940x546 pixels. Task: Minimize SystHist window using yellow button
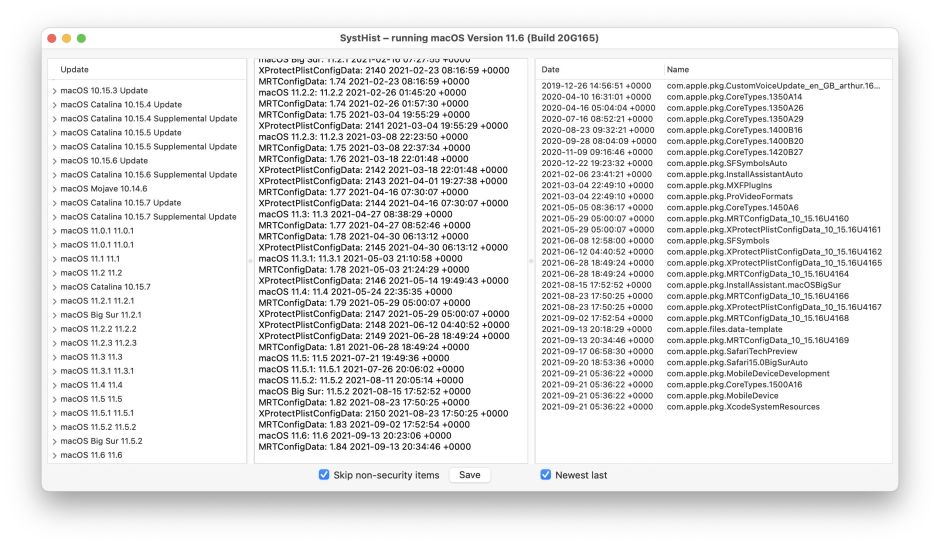67,38
